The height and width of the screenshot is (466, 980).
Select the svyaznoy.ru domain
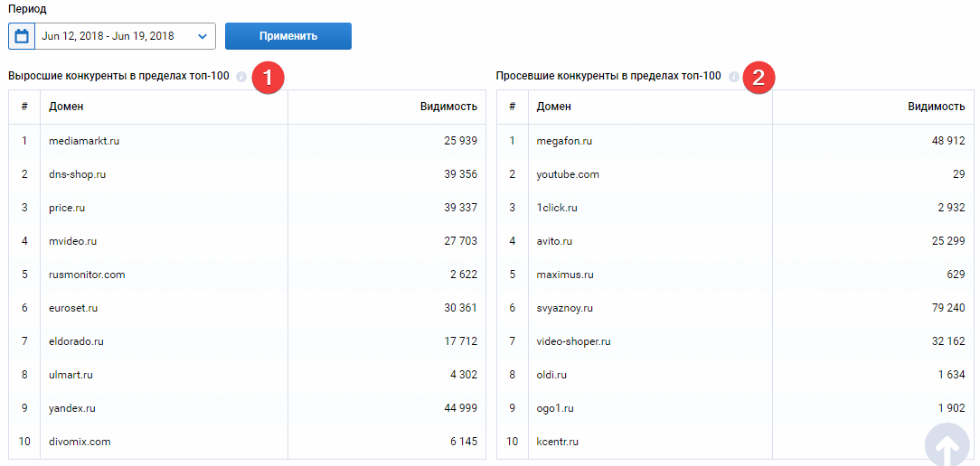tap(564, 308)
